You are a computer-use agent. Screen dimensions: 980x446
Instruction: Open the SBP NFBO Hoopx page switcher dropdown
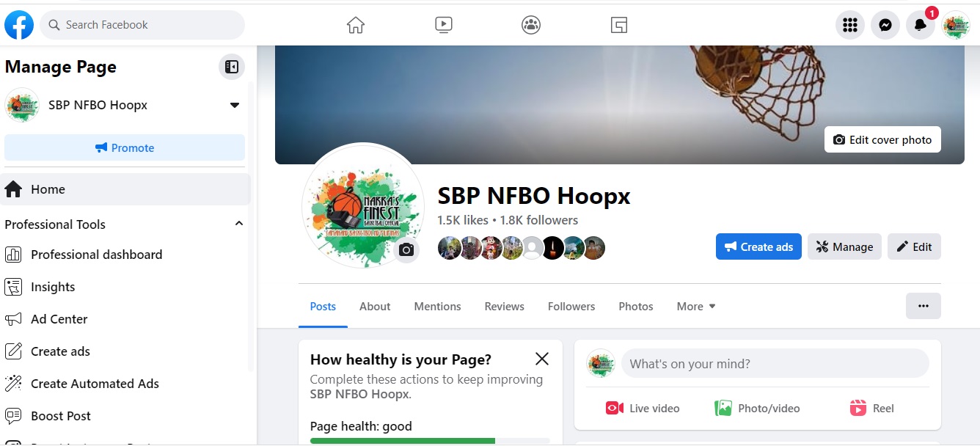[x=235, y=105]
